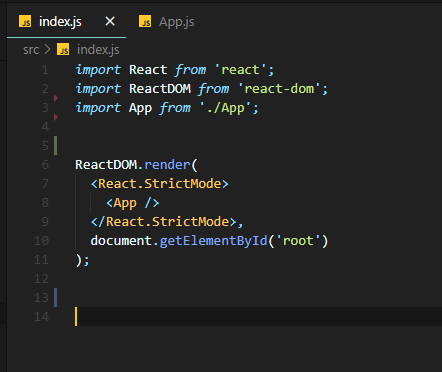Image resolution: width=442 pixels, height=372 pixels.
Task: Click the closing parenthesis on line 11
Action: tap(79, 260)
